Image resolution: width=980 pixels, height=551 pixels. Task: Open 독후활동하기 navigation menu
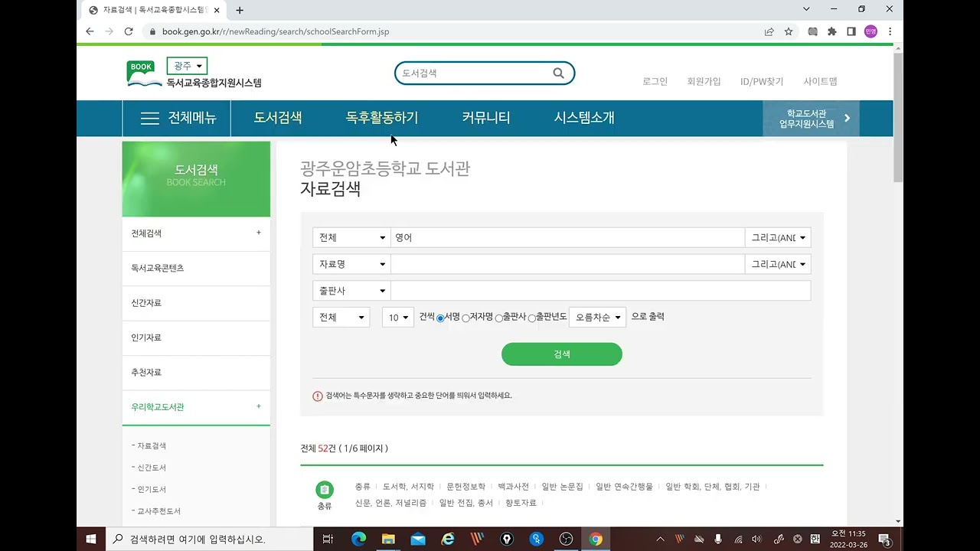(x=382, y=118)
